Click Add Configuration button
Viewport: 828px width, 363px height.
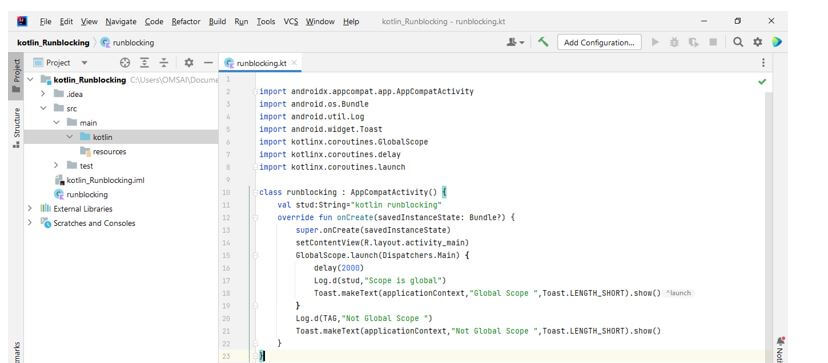pyautogui.click(x=599, y=43)
